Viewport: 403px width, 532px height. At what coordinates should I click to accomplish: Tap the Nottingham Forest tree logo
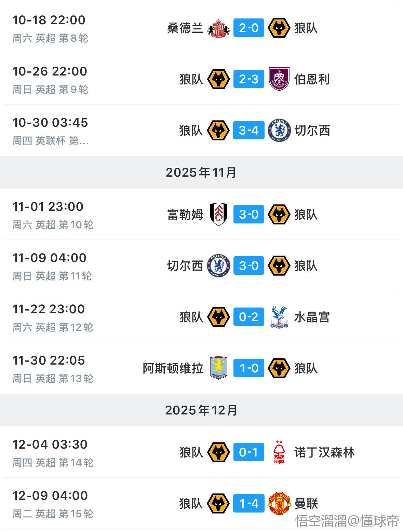[x=279, y=452]
